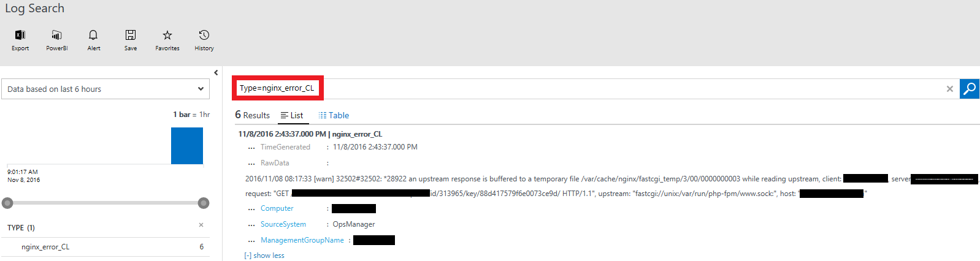
Task: Click the Computer field link
Action: (x=277, y=208)
